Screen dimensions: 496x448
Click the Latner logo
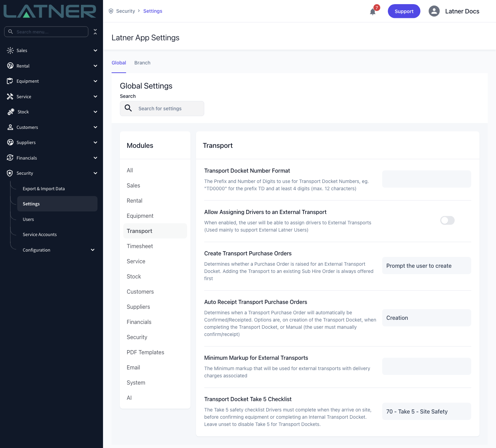(x=50, y=11)
